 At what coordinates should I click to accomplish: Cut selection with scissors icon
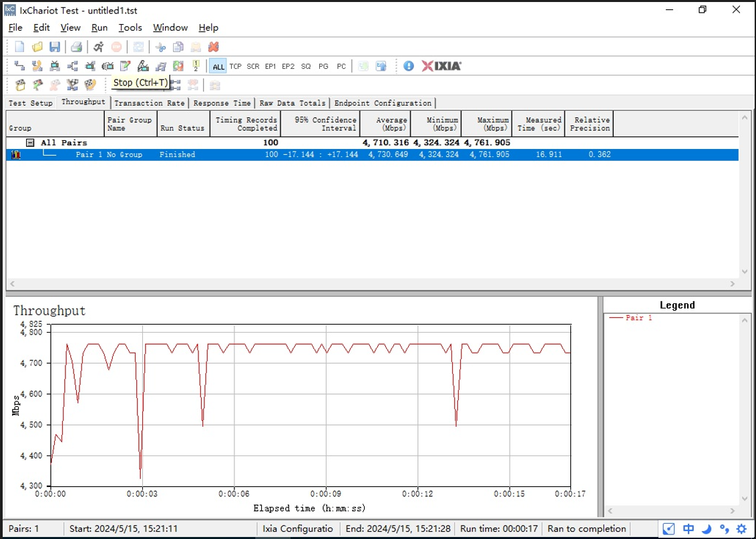(160, 47)
